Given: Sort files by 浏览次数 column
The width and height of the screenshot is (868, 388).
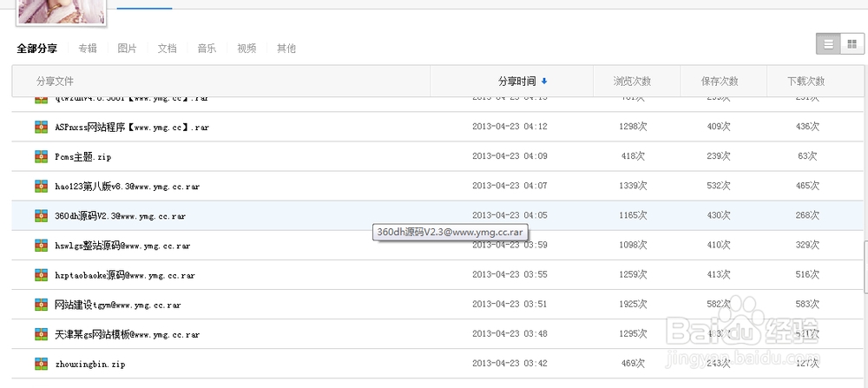Looking at the screenshot, I should point(632,82).
